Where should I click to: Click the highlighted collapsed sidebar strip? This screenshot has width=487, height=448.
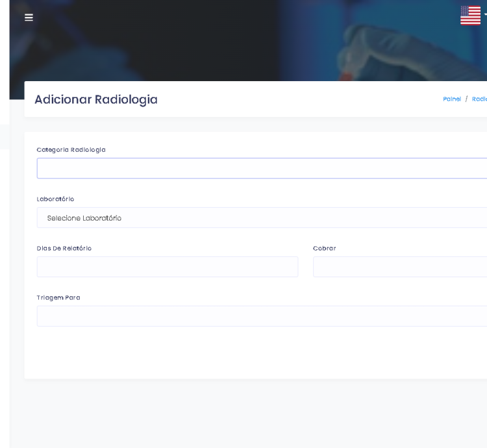click(x=5, y=137)
